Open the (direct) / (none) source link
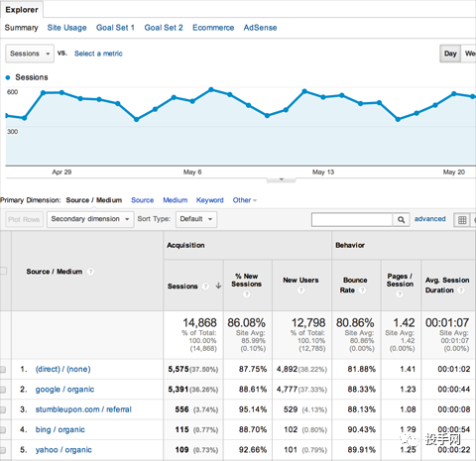 pos(62,369)
